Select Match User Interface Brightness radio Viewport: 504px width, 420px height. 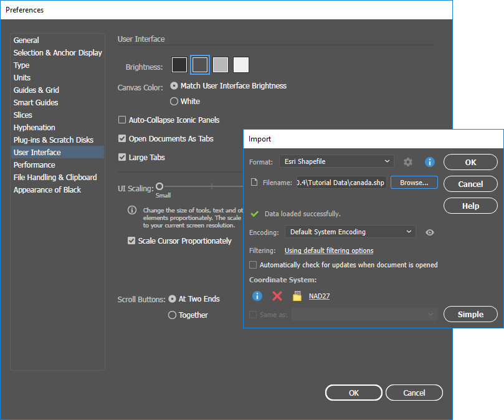174,86
